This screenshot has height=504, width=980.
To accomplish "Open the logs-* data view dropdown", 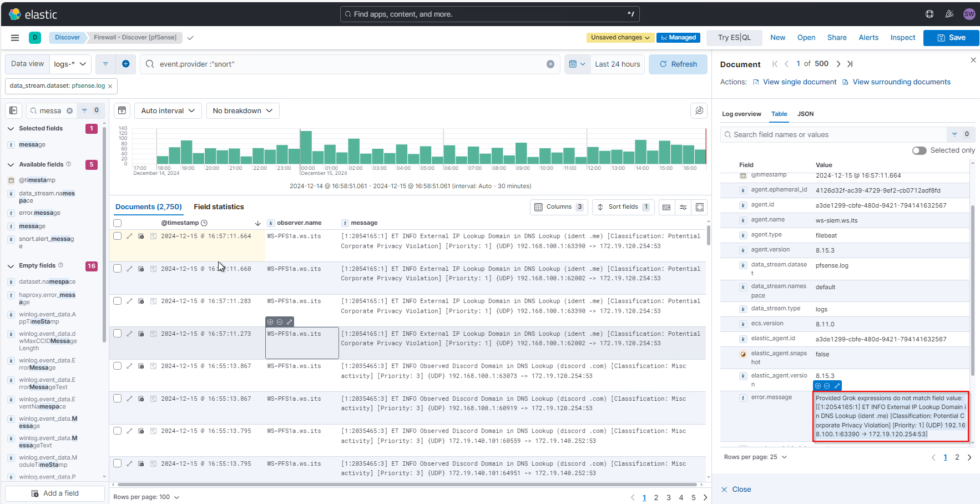I will tap(70, 64).
